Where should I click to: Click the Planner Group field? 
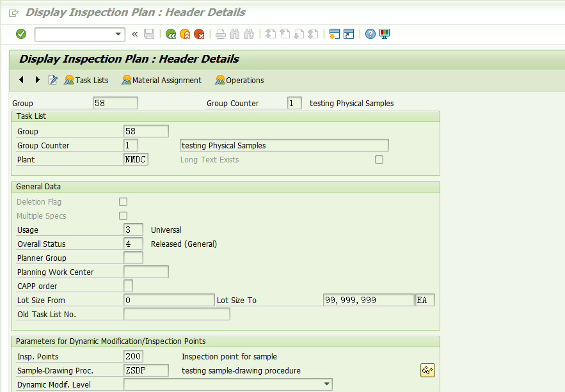[x=133, y=258]
